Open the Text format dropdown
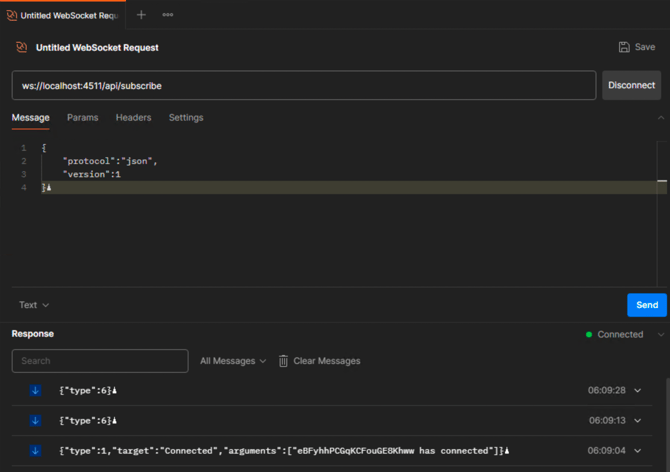The width and height of the screenshot is (670, 472). tap(34, 305)
